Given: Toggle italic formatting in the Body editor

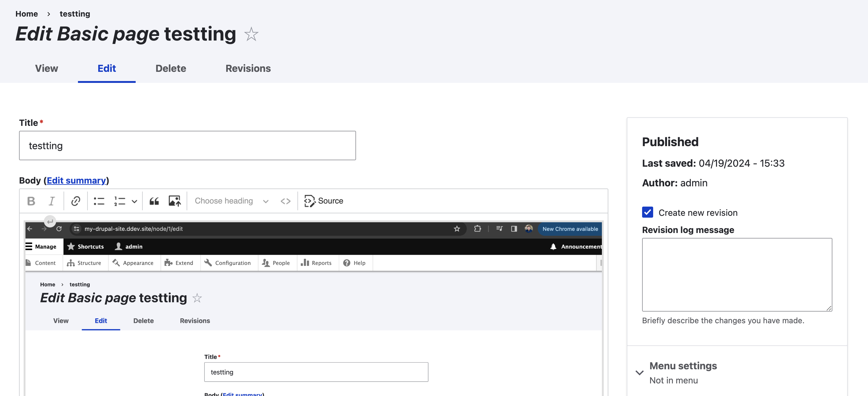Looking at the screenshot, I should pos(52,201).
